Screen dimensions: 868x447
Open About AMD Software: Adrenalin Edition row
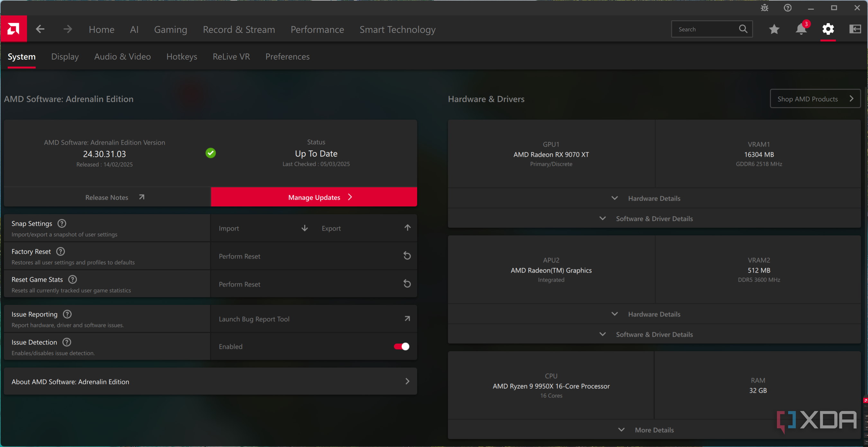pyautogui.click(x=210, y=381)
